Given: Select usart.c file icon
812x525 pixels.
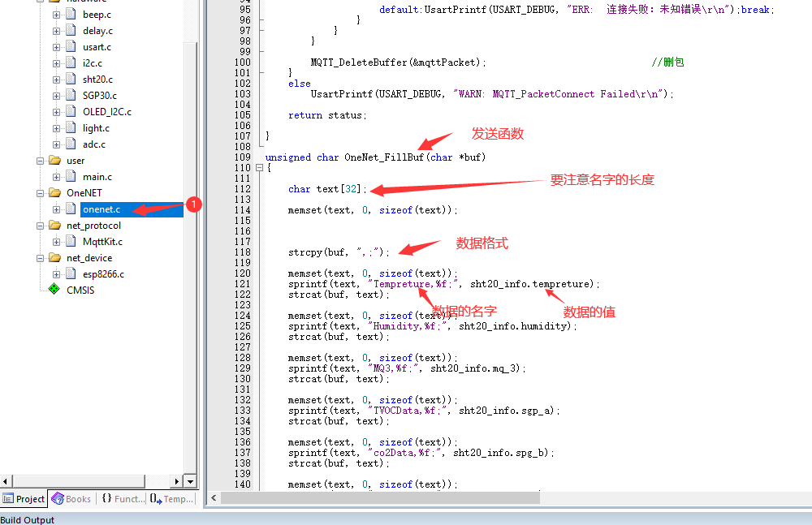Looking at the screenshot, I should tap(71, 46).
